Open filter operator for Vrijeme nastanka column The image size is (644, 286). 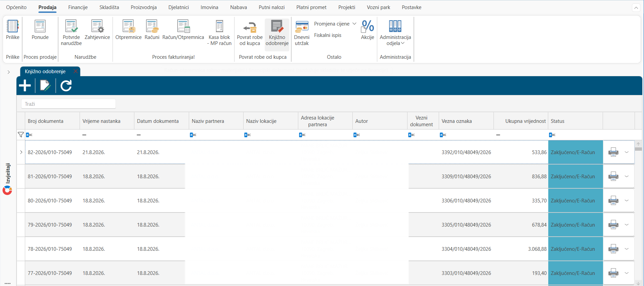pos(84,135)
